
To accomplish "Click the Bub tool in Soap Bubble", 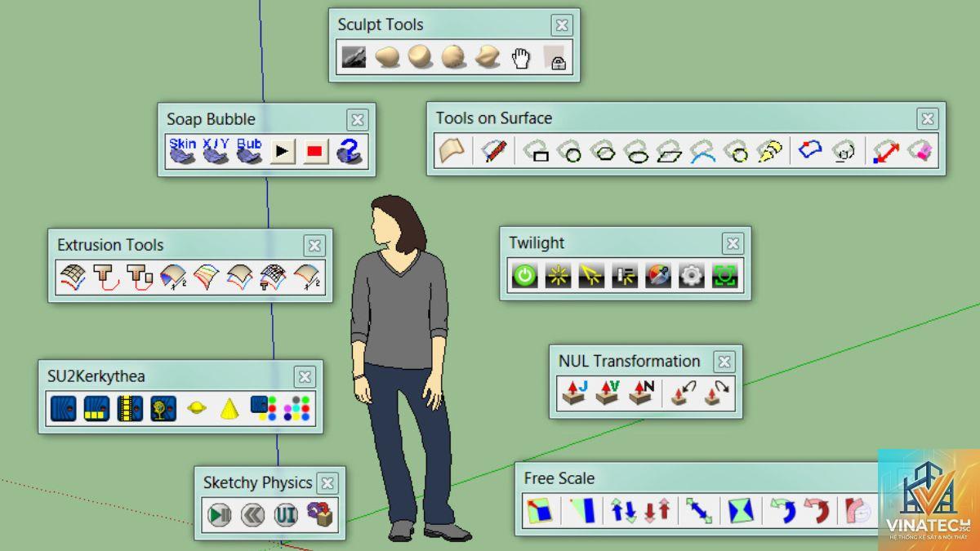I will click(249, 151).
